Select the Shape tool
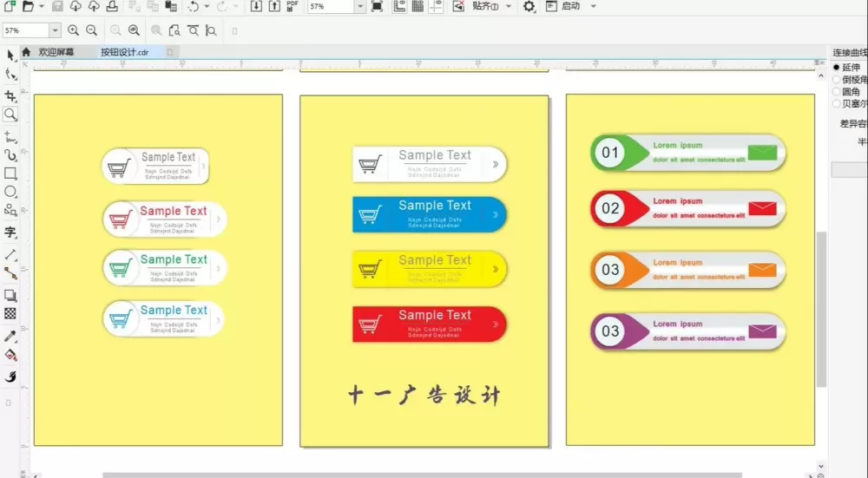 click(10, 74)
